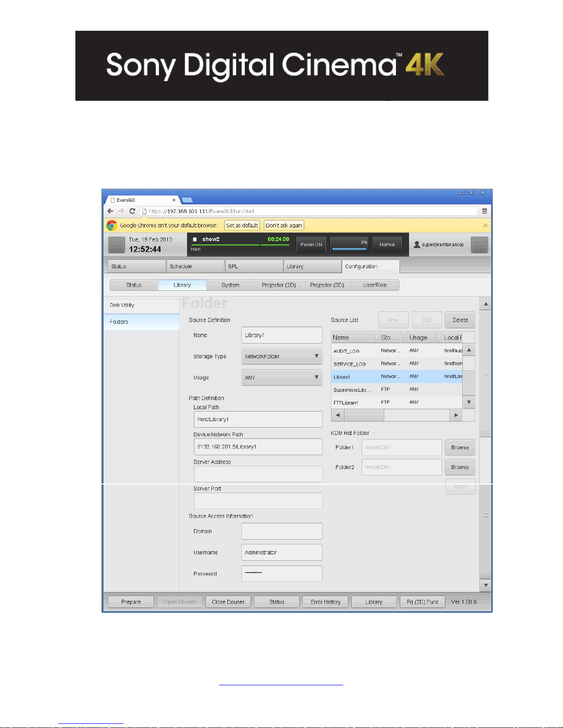Image resolution: width=563 pixels, height=728 pixels.
Task: Click the Power ON button
Action: pyautogui.click(x=311, y=244)
